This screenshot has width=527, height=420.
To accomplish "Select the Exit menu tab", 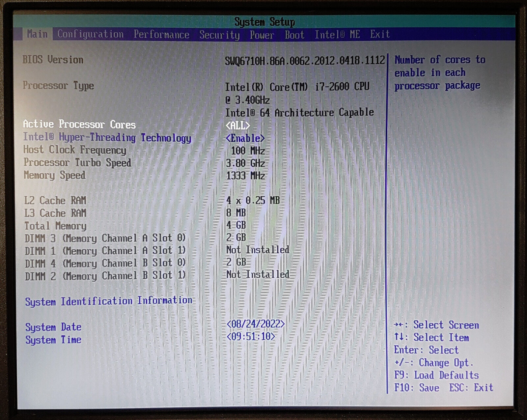I will (x=380, y=34).
